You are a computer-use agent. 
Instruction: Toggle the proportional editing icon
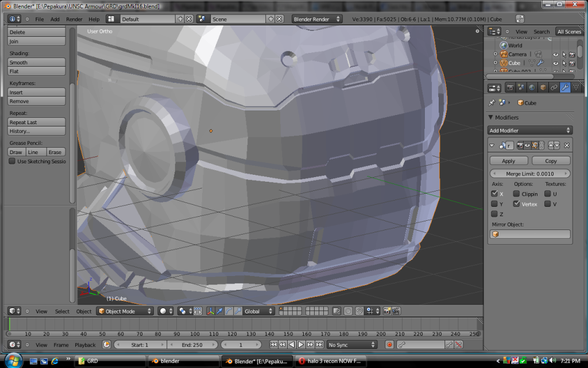[x=348, y=311]
